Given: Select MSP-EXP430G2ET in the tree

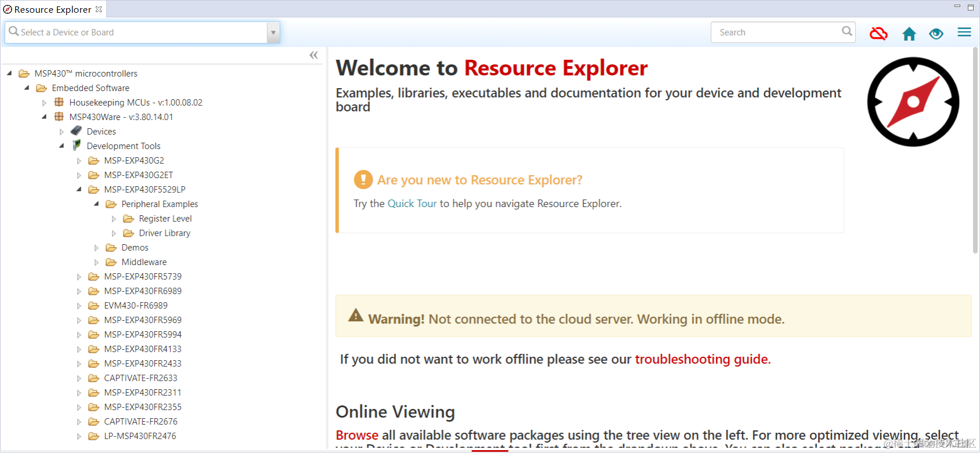Looking at the screenshot, I should (138, 175).
